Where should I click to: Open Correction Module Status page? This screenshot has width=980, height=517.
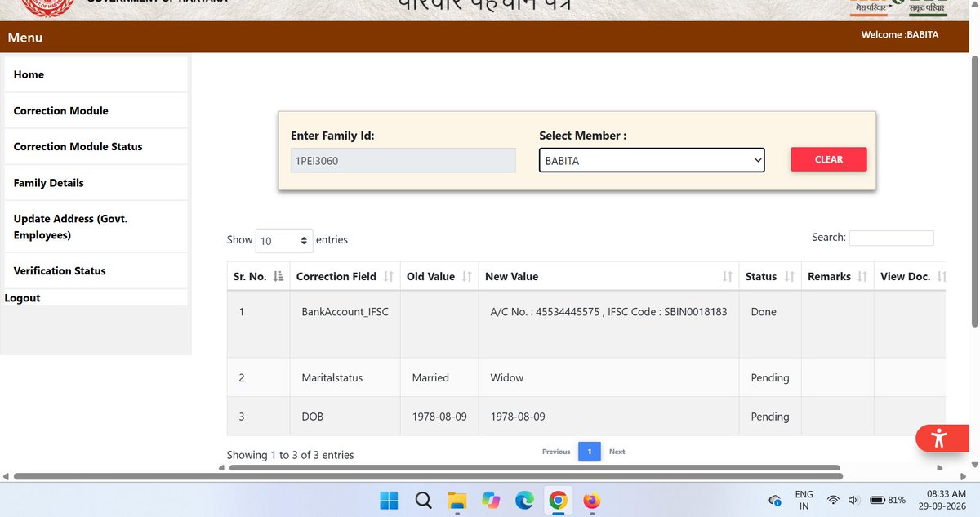tap(96, 146)
